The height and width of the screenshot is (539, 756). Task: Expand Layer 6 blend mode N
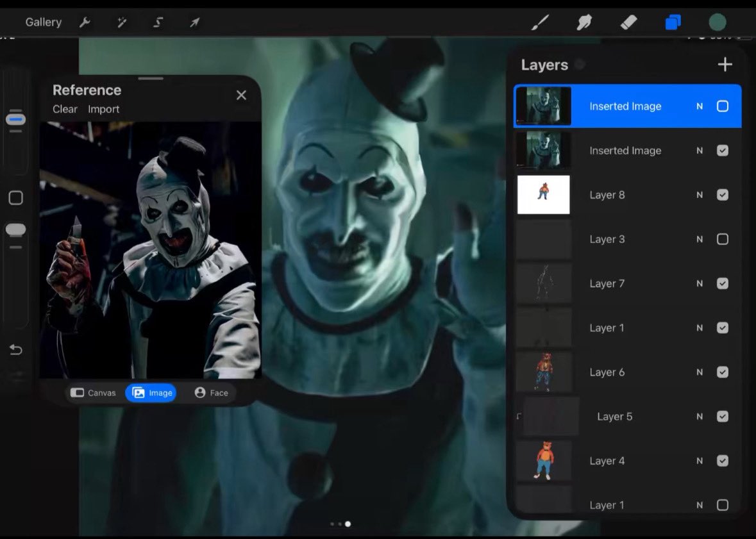tap(700, 372)
